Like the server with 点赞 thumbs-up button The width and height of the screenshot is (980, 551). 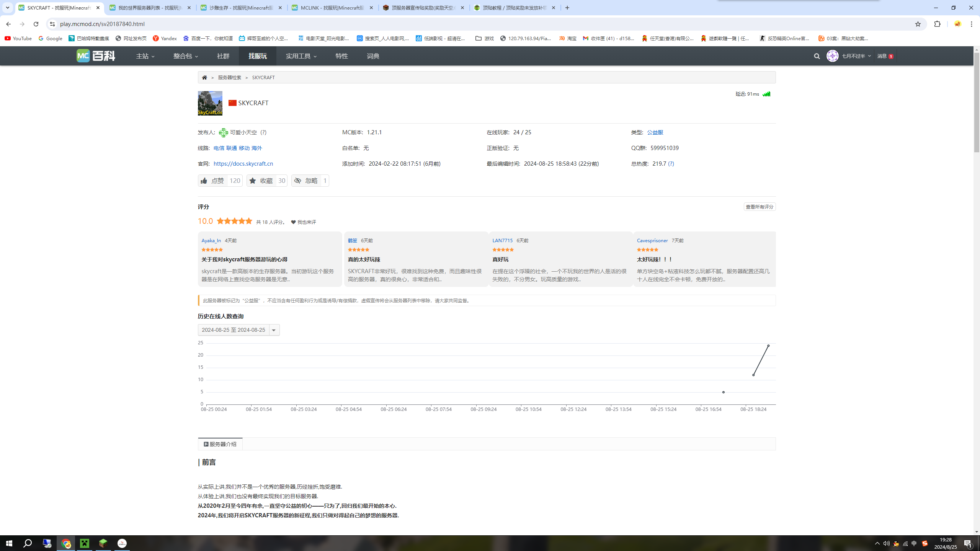coord(220,181)
